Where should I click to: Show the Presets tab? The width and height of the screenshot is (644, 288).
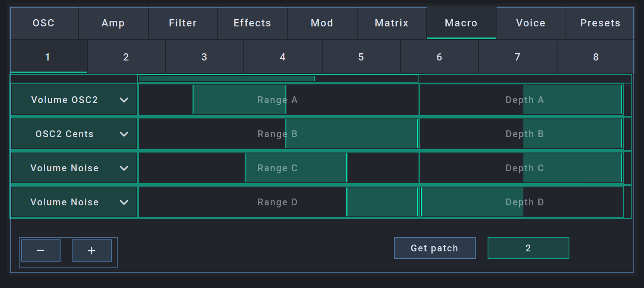[x=600, y=23]
